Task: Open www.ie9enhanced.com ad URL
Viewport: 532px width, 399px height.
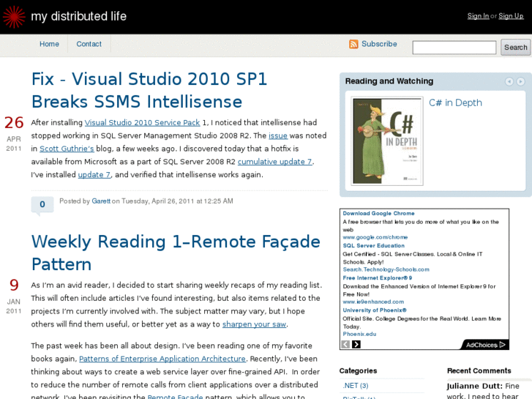Action: point(373,302)
